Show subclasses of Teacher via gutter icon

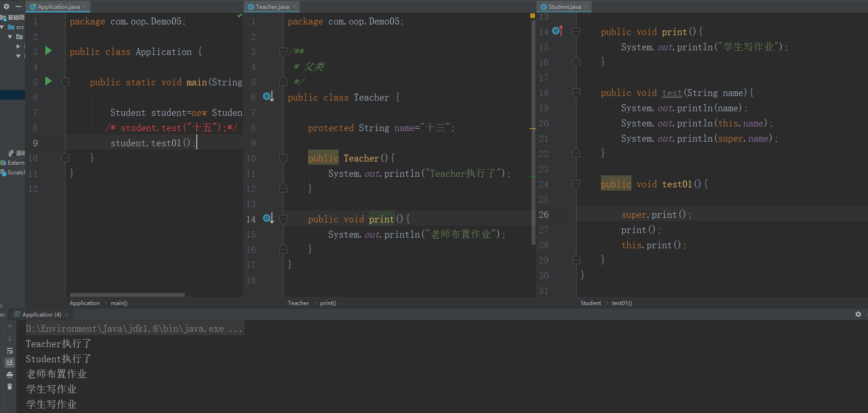tap(268, 96)
